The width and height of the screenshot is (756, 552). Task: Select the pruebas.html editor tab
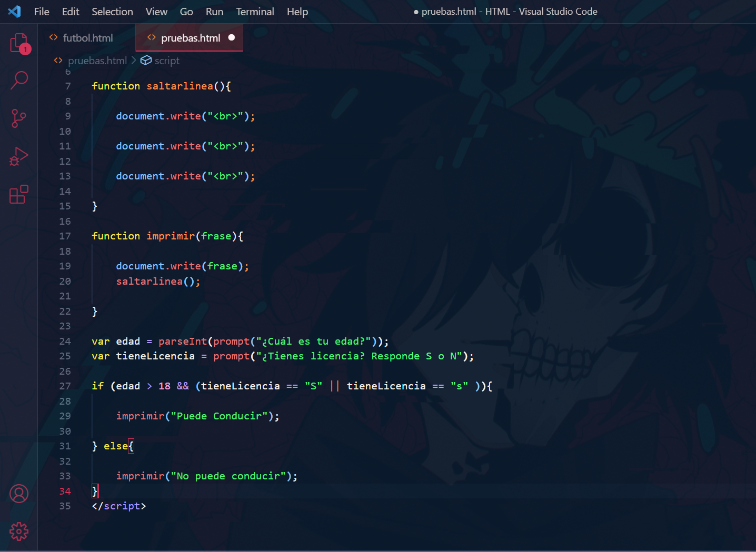pos(190,37)
